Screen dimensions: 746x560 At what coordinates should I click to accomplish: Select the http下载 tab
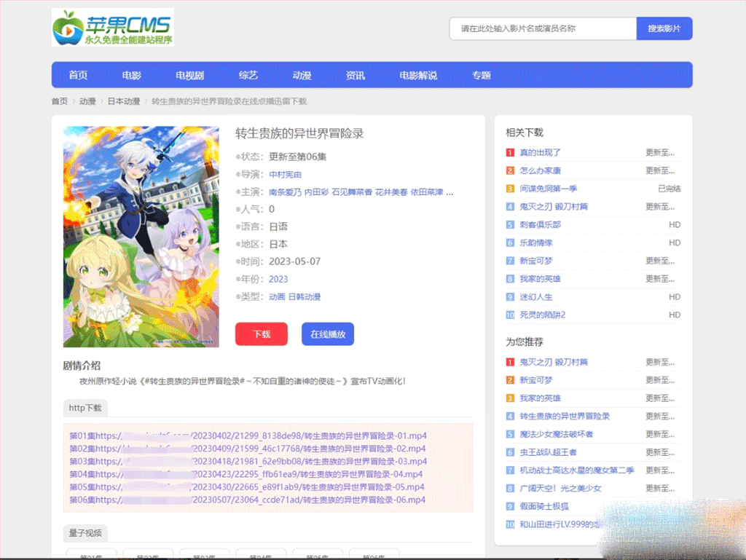click(x=85, y=408)
